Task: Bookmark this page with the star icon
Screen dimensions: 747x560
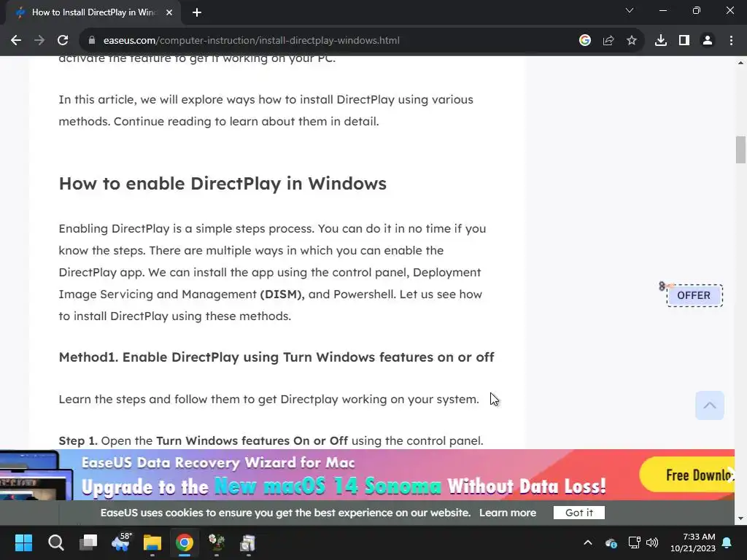Action: [632, 41]
